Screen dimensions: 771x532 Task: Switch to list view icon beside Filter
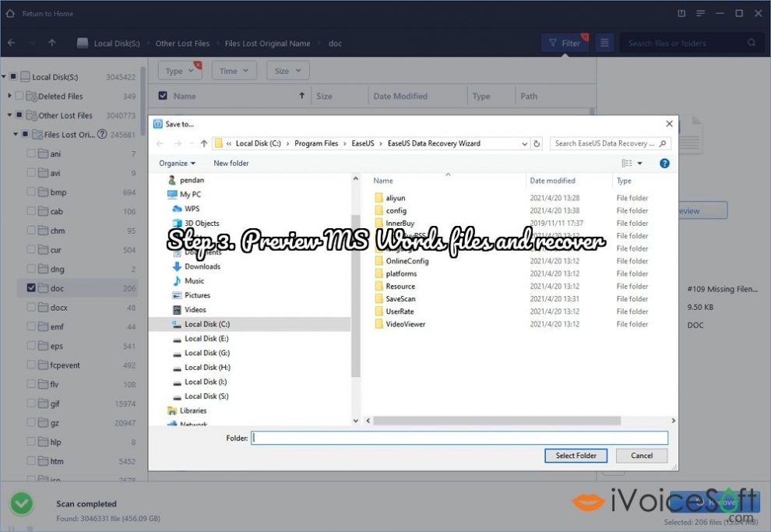point(604,44)
